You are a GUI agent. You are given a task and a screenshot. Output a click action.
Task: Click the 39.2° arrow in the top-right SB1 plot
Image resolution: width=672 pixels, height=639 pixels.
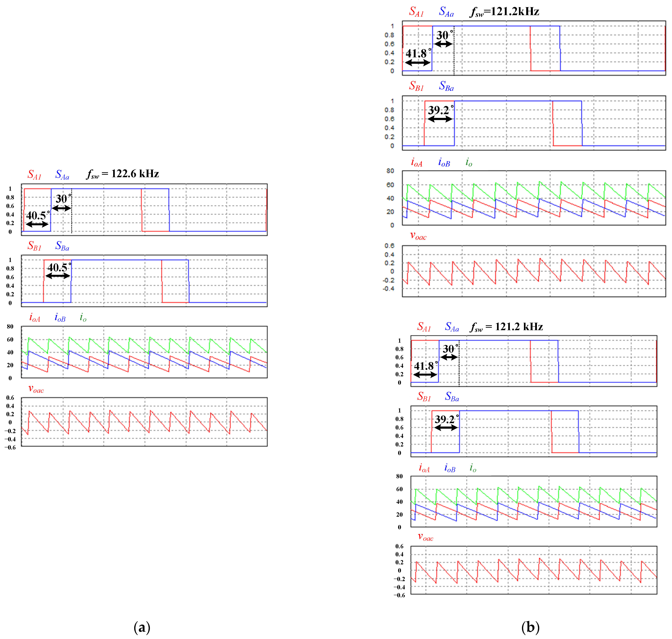(x=440, y=119)
